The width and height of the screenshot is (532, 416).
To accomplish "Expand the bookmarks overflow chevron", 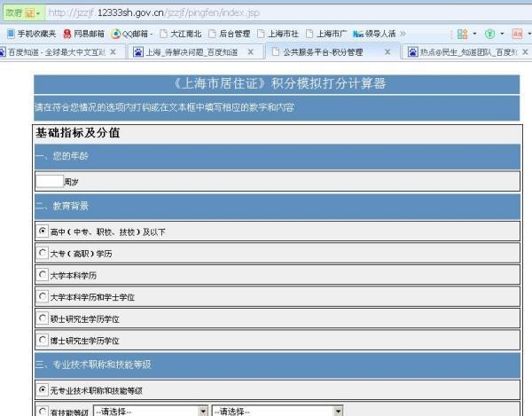I will (403, 34).
